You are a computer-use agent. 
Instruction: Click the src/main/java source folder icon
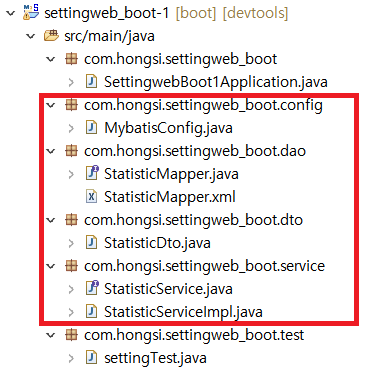pyautogui.click(x=51, y=36)
